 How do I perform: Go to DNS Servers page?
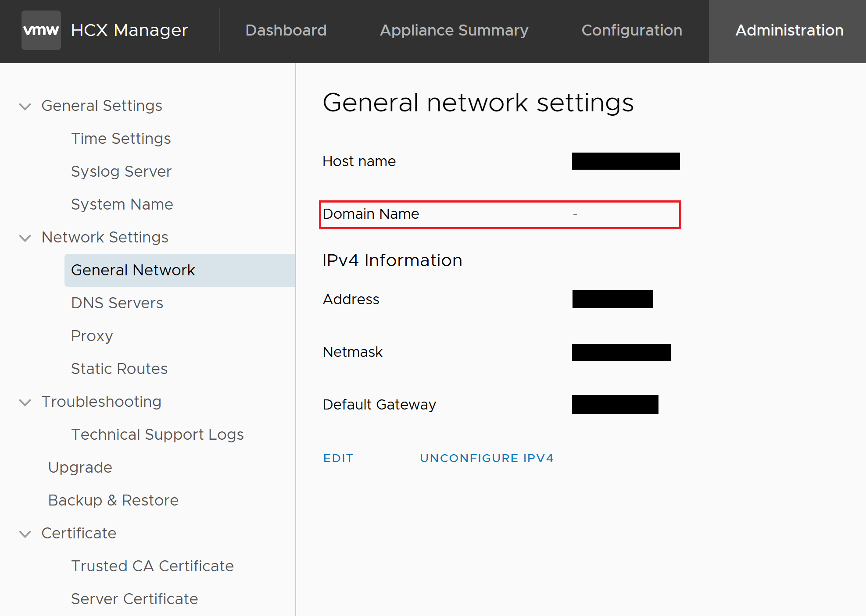click(117, 303)
